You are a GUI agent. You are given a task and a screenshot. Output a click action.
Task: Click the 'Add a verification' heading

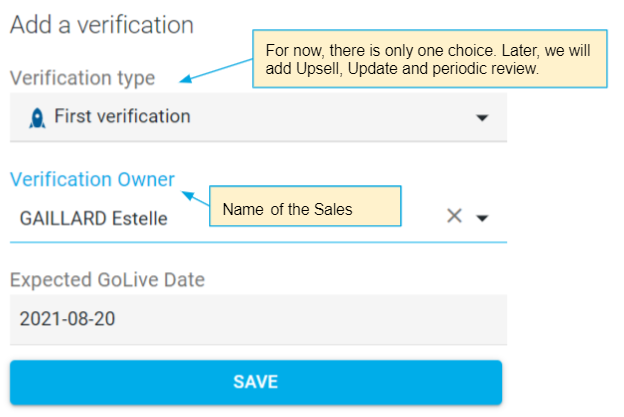tap(101, 26)
